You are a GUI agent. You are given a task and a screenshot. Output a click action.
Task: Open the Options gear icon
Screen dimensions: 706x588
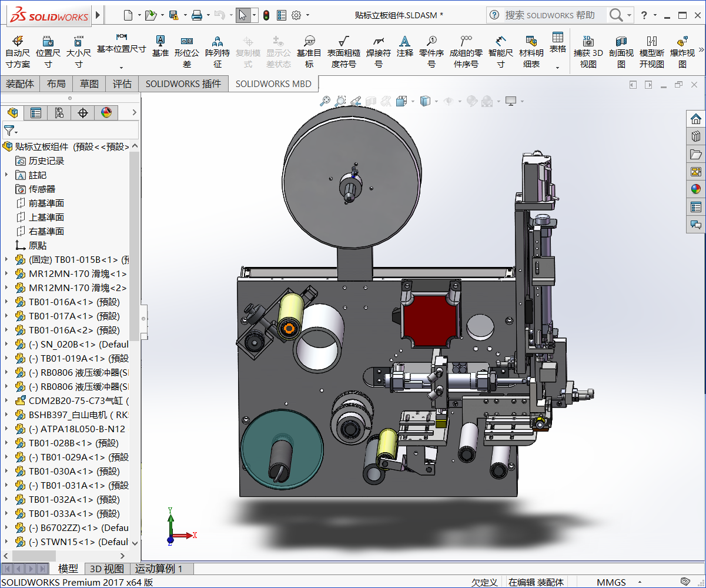tap(296, 15)
